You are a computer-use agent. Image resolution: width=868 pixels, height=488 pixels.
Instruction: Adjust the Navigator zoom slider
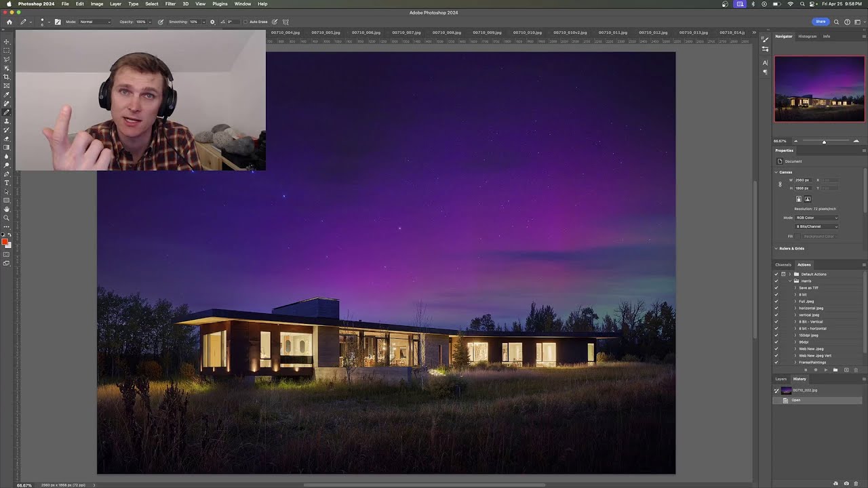(824, 142)
